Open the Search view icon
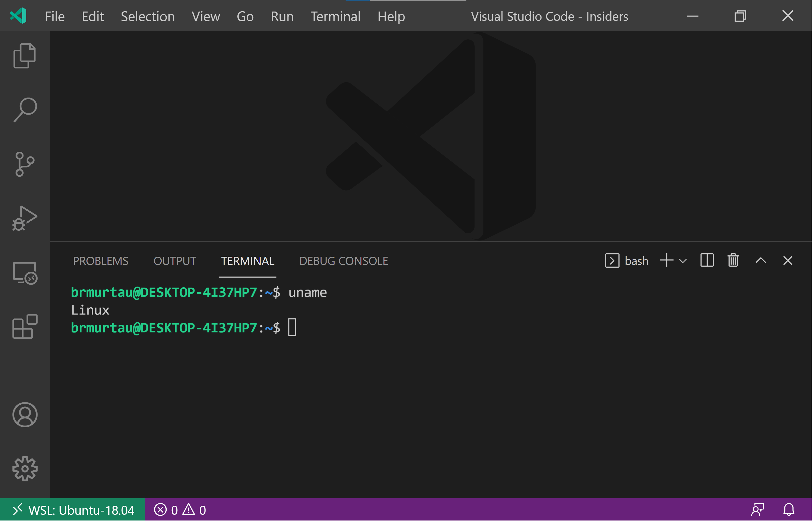Viewport: 812px width, 521px height. coord(25,110)
